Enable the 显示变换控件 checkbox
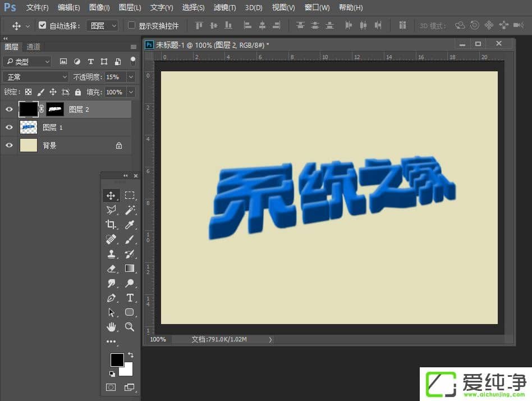Image resolution: width=532 pixels, height=401 pixels. pyautogui.click(x=132, y=26)
